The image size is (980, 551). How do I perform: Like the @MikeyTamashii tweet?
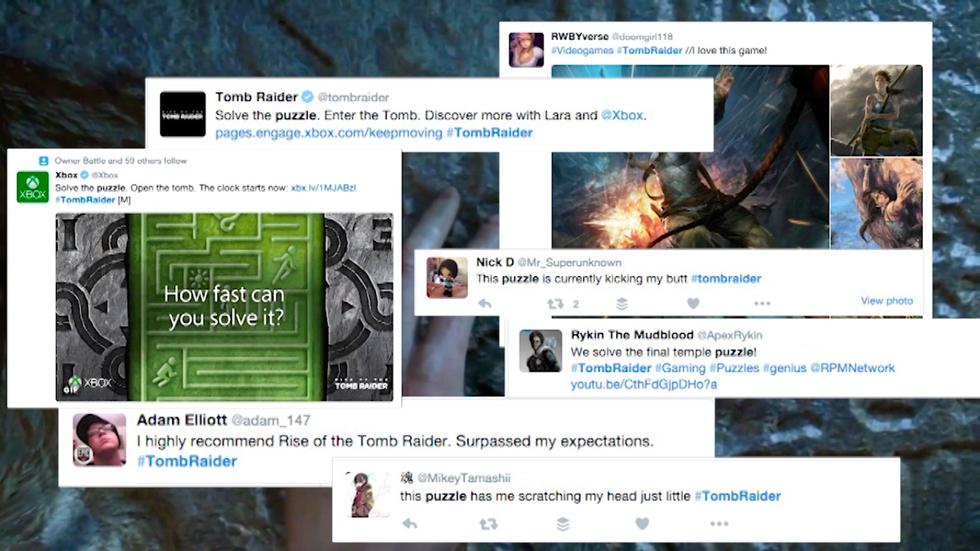642,524
